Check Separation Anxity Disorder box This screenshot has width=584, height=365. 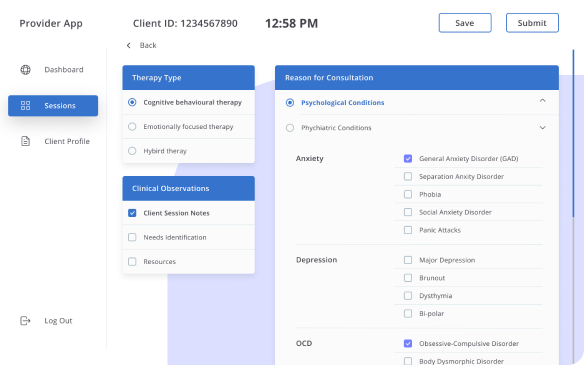[408, 177]
